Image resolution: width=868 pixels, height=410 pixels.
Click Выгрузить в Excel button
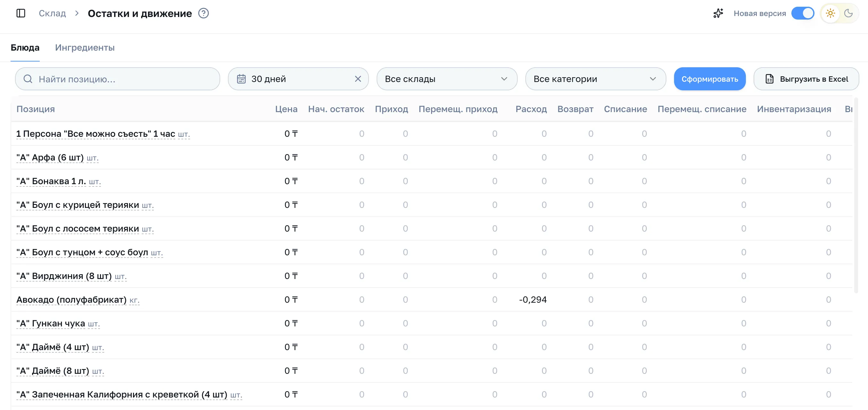pos(806,79)
